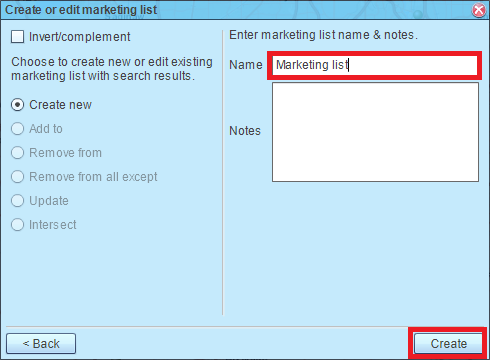
Task: Click the 'Enter marketing list name & notes.' text
Action: [323, 35]
